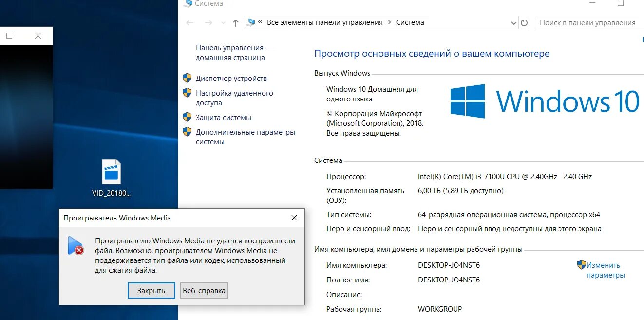Viewport: 644px width, 320px height.
Task: Click full name 'DESKTOP-JO4NST6' beside 'Полное имя'
Action: pos(449,280)
